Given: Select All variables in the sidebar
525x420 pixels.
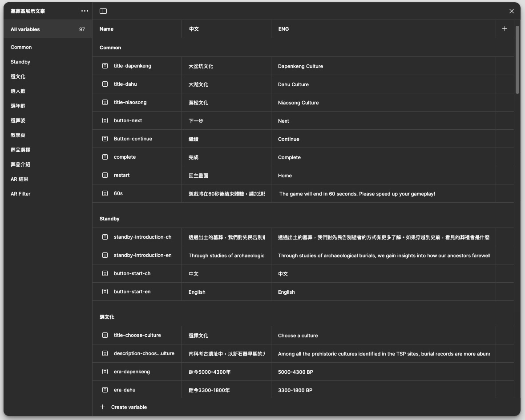Looking at the screenshot, I should (25, 29).
